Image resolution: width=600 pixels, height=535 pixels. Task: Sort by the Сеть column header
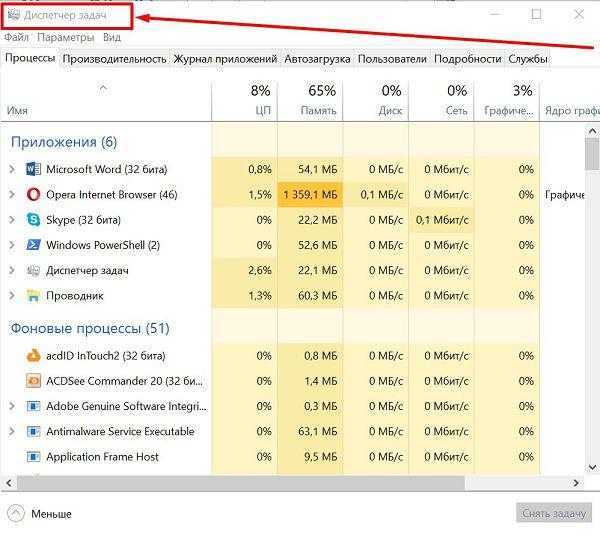pyautogui.click(x=441, y=101)
